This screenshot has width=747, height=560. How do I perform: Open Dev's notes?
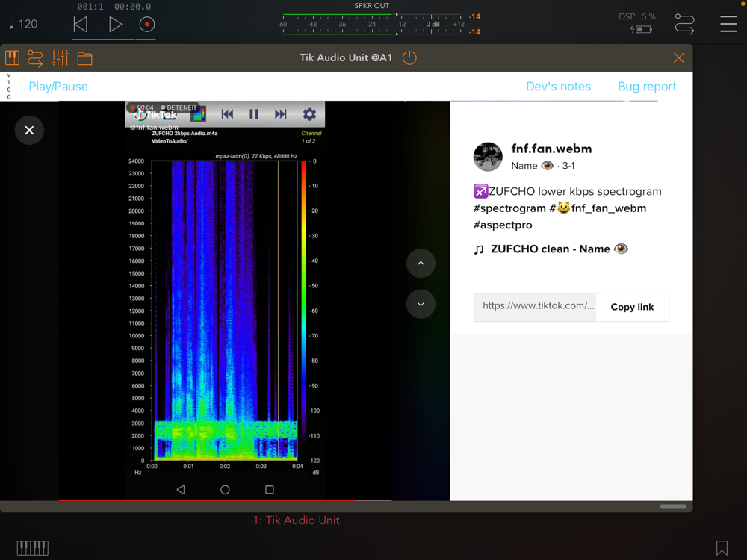[x=558, y=87]
